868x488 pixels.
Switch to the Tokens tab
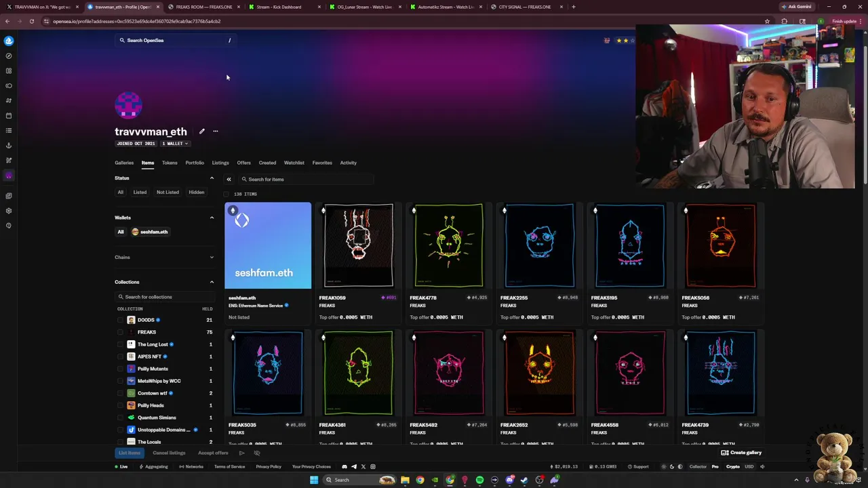[170, 163]
